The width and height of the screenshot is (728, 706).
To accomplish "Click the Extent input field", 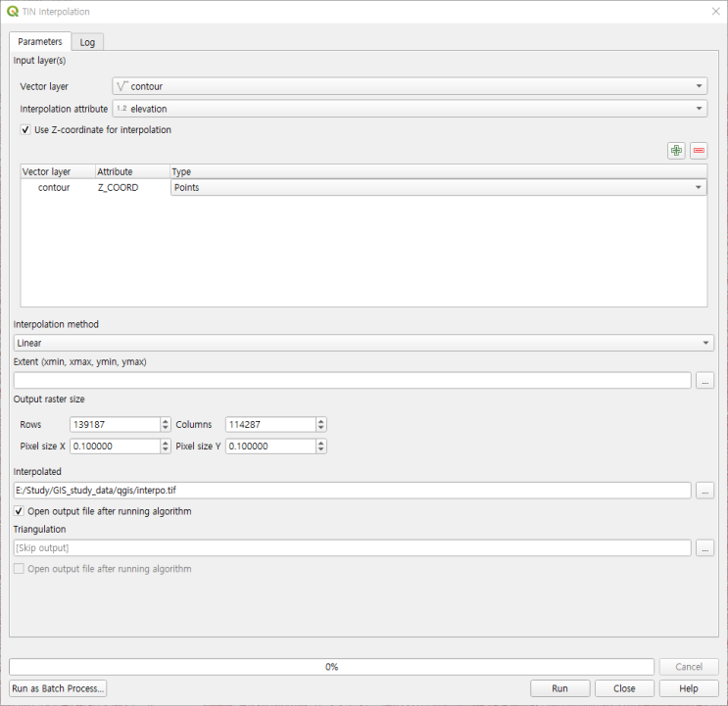I will [x=353, y=380].
